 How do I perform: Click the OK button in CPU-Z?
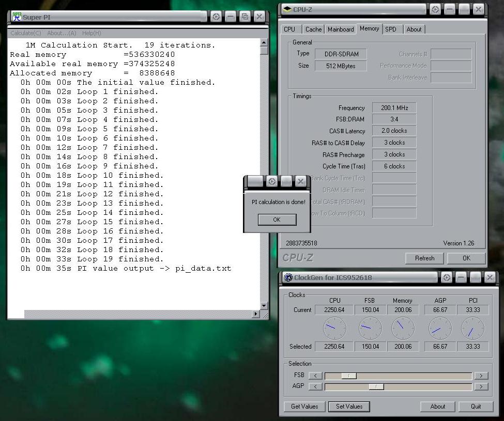click(x=466, y=258)
